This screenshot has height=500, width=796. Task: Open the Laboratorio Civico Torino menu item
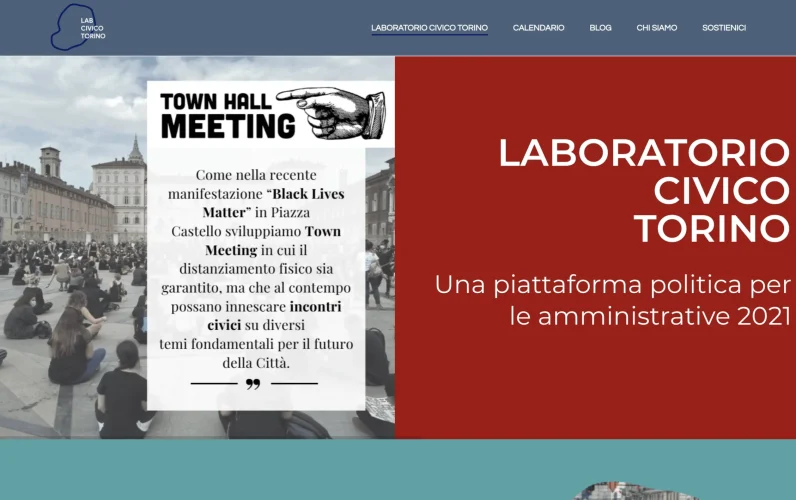[429, 28]
